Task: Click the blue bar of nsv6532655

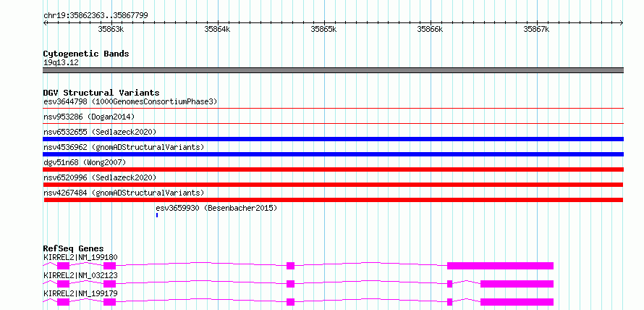Action: [333, 139]
